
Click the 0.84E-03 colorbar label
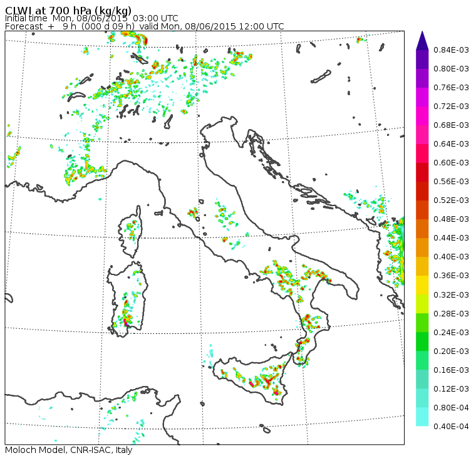coord(451,49)
